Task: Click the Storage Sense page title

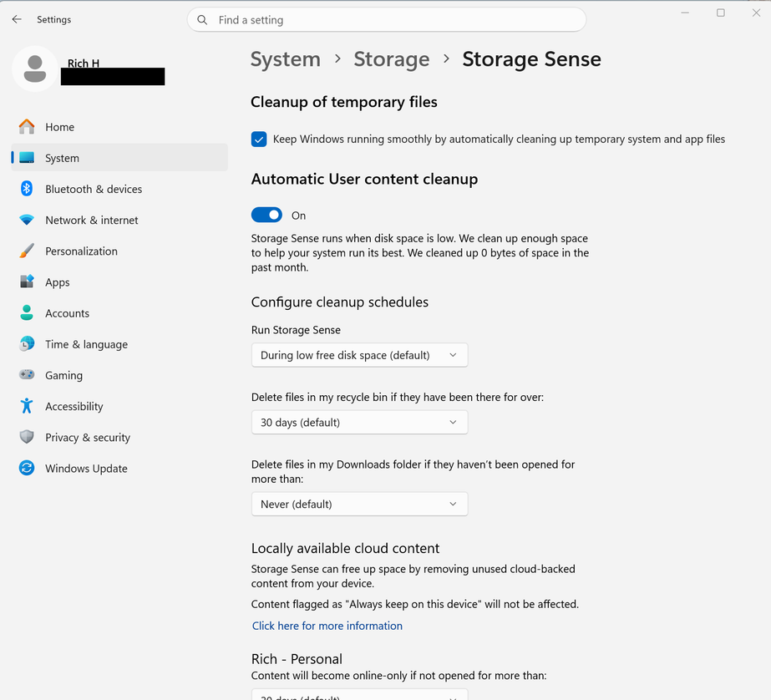Action: click(531, 59)
